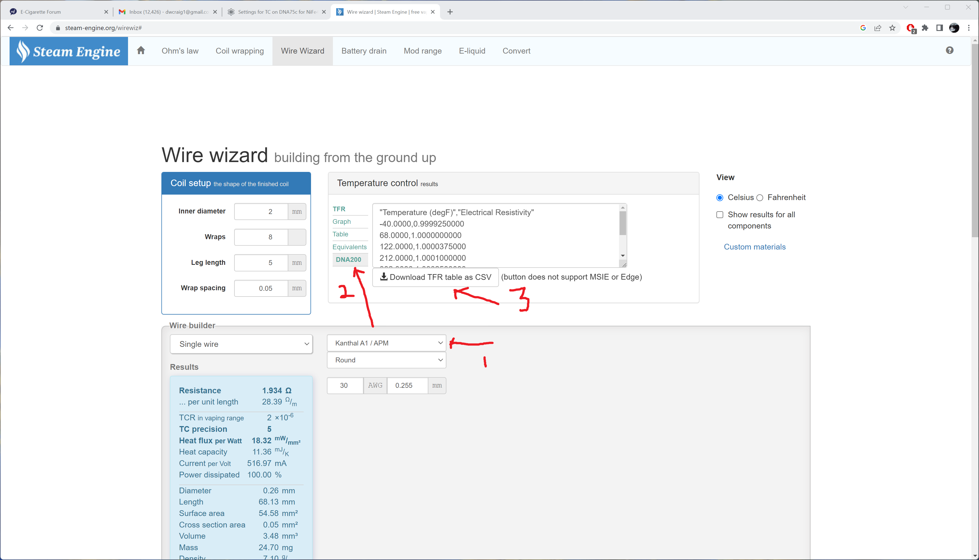Enable Show results for all components
The image size is (979, 560).
tap(720, 215)
